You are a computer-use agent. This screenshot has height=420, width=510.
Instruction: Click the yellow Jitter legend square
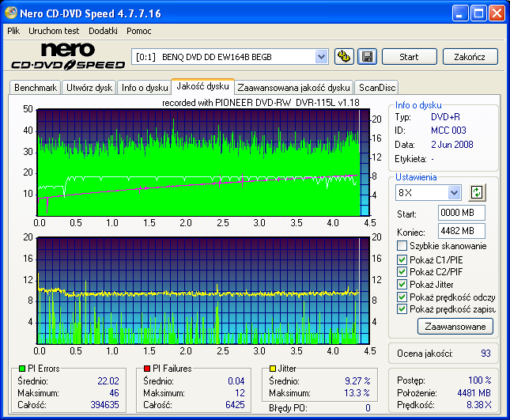pyautogui.click(x=273, y=369)
